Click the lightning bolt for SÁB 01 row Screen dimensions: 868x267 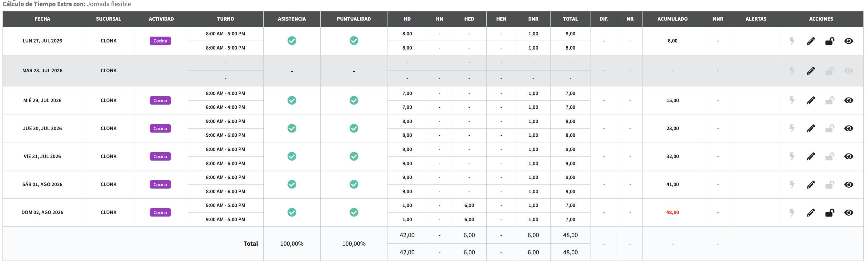coord(792,185)
